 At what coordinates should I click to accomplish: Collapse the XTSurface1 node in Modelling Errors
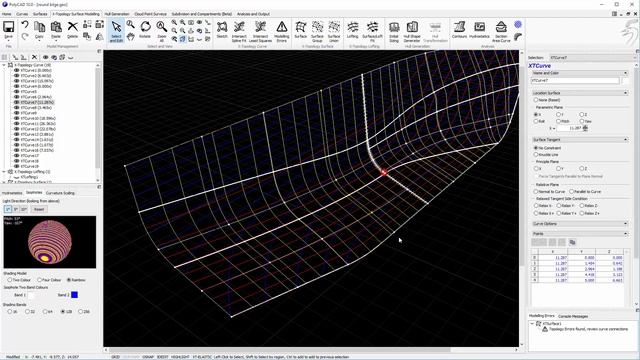pyautogui.click(x=532, y=323)
